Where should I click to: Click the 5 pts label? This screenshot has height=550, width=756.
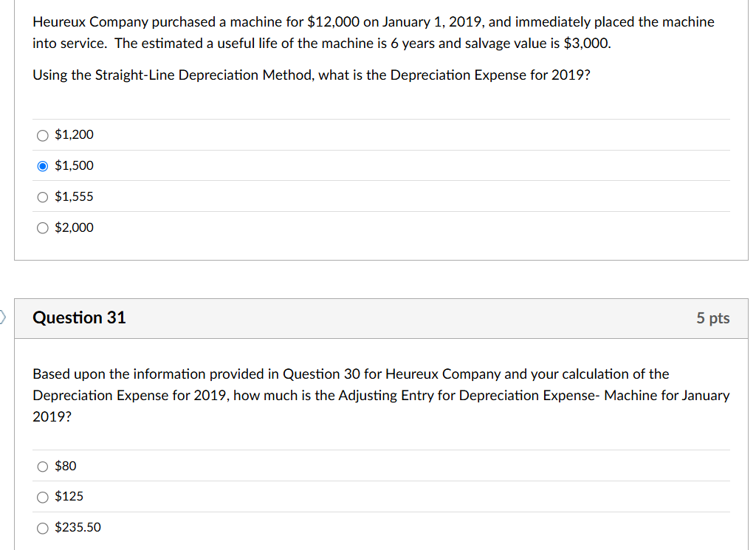tap(712, 318)
